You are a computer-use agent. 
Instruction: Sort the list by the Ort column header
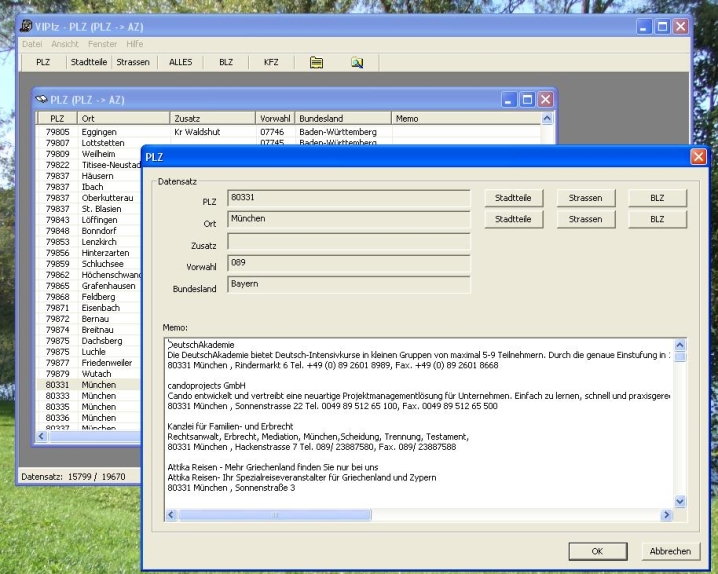tap(123, 118)
